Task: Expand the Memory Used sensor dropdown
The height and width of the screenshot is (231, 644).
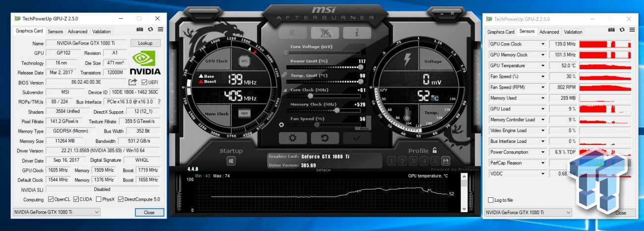Action: (543, 98)
